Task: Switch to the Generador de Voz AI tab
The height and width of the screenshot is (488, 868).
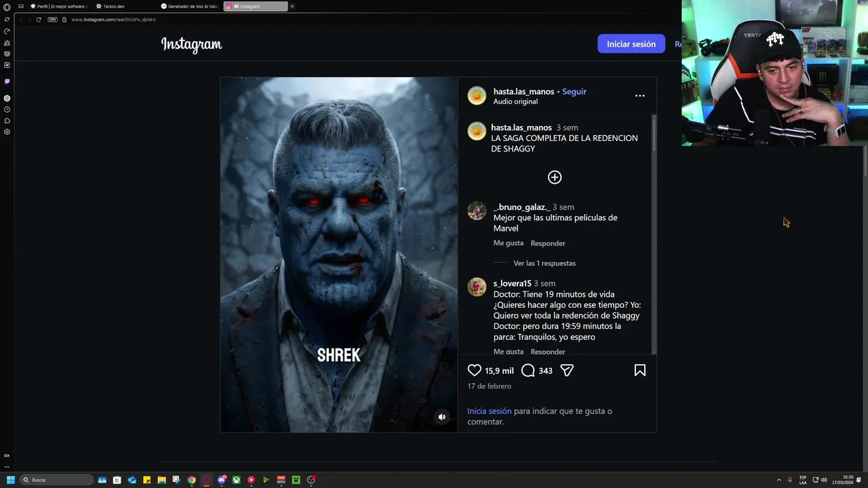Action: point(189,6)
